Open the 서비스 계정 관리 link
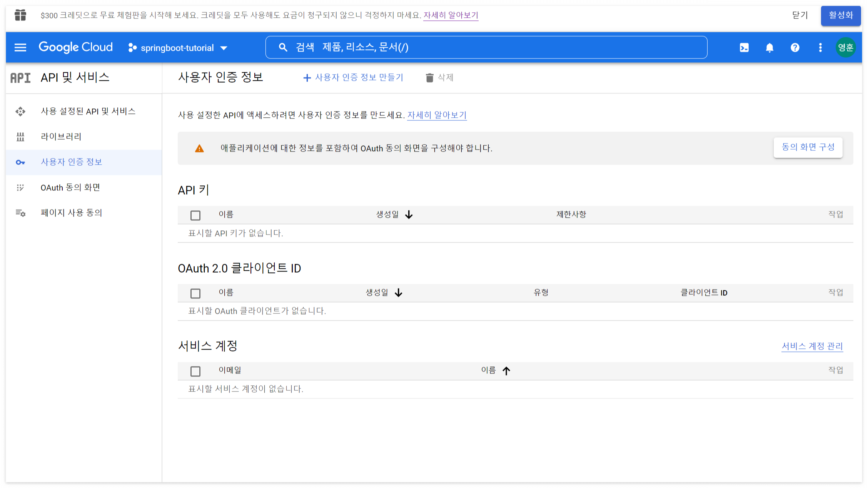 (x=812, y=346)
